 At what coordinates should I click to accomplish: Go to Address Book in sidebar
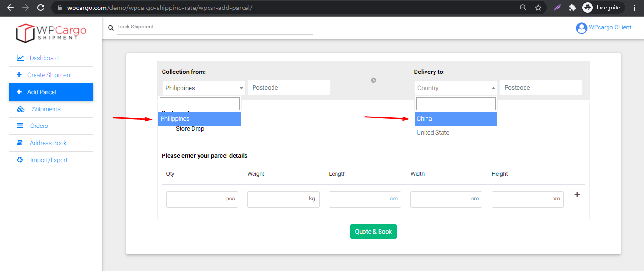pos(48,143)
